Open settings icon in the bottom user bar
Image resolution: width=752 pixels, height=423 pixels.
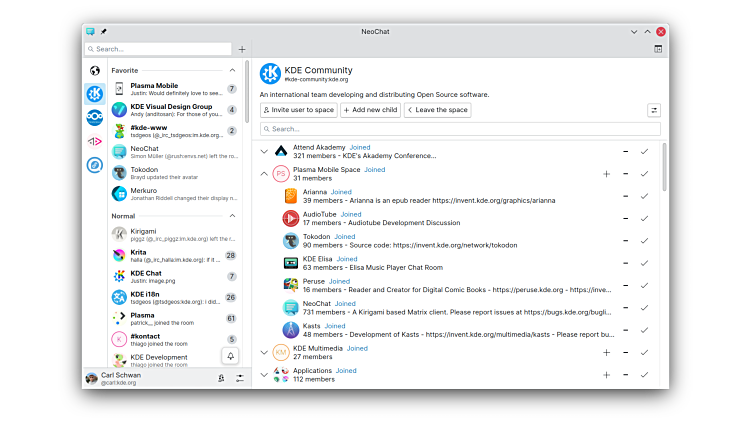[240, 378]
